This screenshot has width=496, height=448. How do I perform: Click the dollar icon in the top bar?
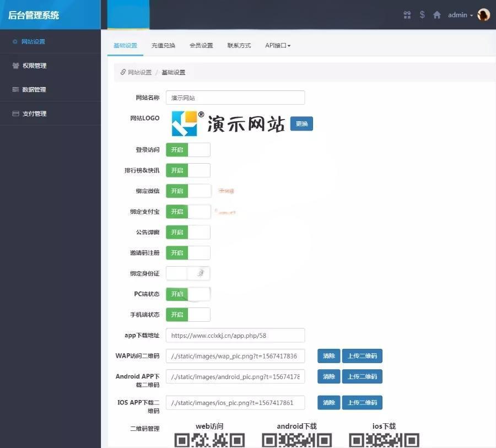(x=422, y=15)
